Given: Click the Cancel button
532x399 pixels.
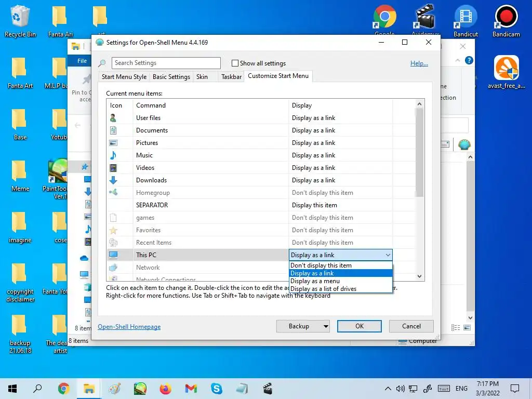Looking at the screenshot, I should [x=411, y=326].
